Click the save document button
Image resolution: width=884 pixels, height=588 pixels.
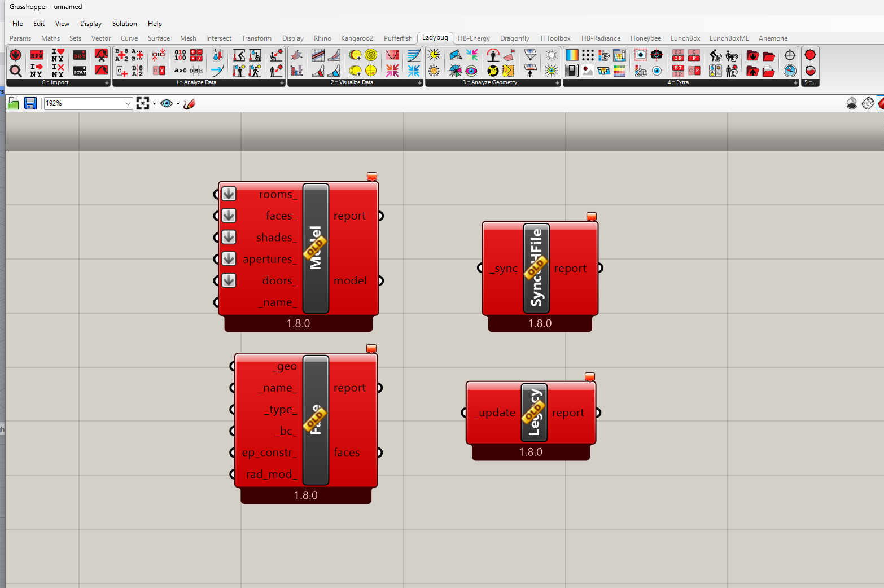[x=30, y=103]
